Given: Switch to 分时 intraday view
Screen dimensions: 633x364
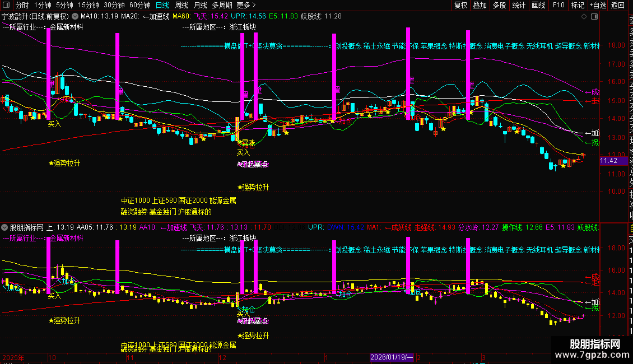Looking at the screenshot, I should [x=22, y=5].
